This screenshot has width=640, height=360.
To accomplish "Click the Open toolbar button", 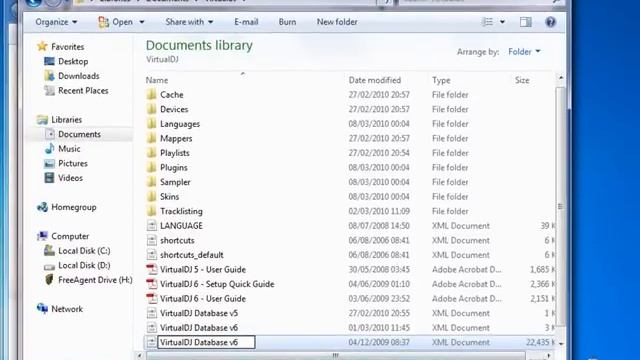I will (x=116, y=22).
